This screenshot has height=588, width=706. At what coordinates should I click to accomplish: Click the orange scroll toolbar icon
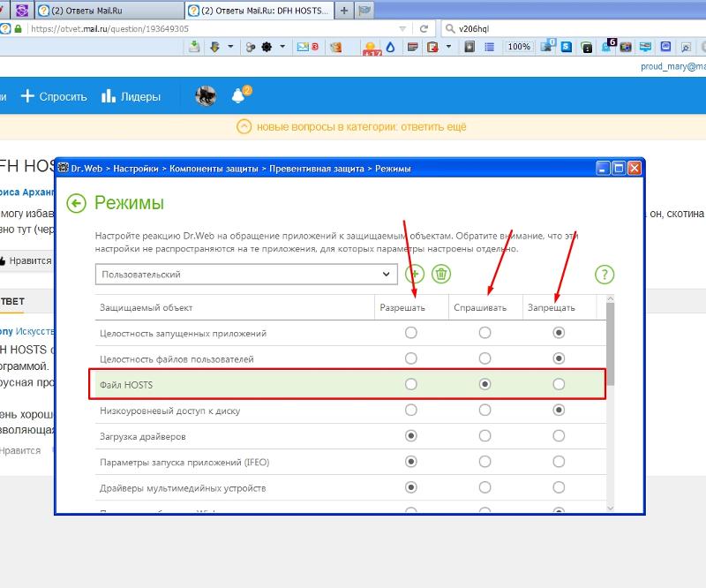coord(336,47)
